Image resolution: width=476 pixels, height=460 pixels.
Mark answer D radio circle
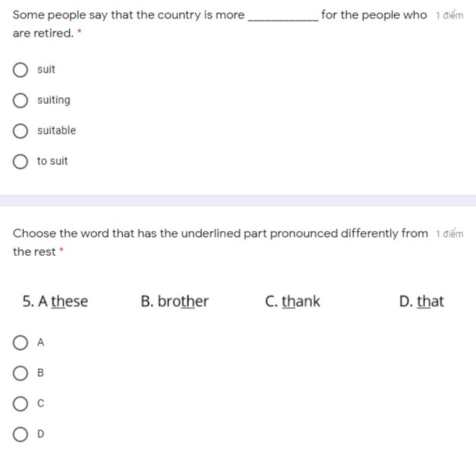coord(20,434)
